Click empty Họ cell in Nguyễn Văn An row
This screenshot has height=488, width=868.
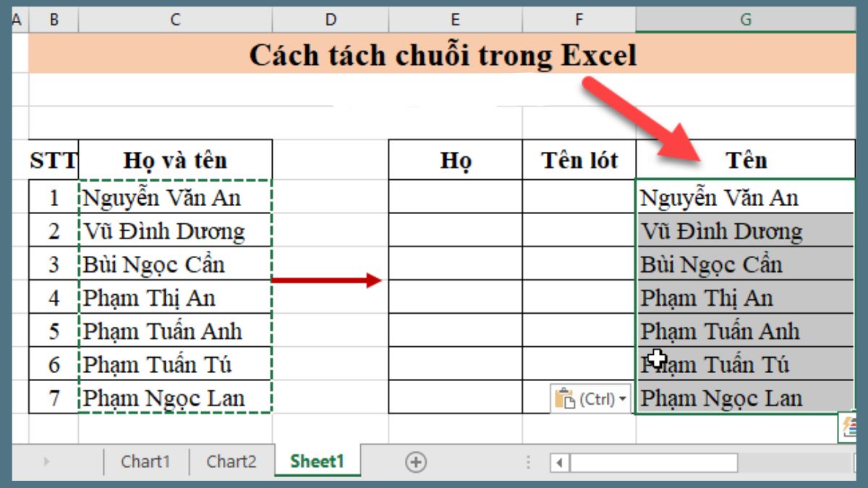456,197
